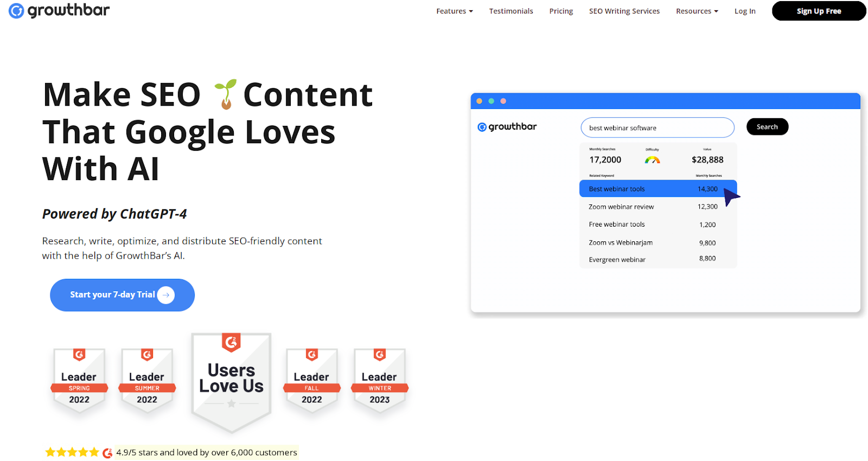Select the 'Free webinar tools' row

(x=658, y=225)
